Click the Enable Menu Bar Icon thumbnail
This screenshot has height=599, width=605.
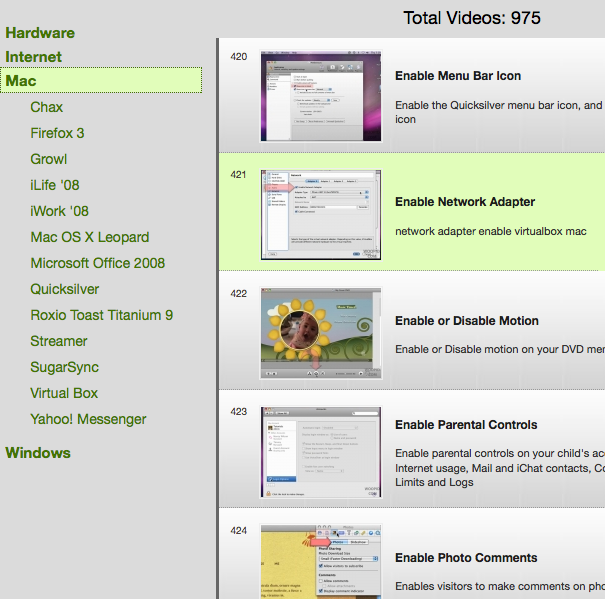[321, 96]
